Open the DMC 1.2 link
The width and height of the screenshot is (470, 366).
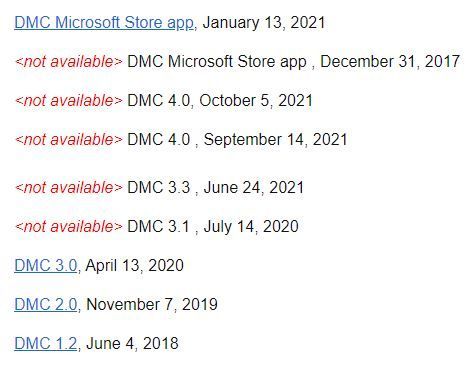pyautogui.click(x=46, y=344)
